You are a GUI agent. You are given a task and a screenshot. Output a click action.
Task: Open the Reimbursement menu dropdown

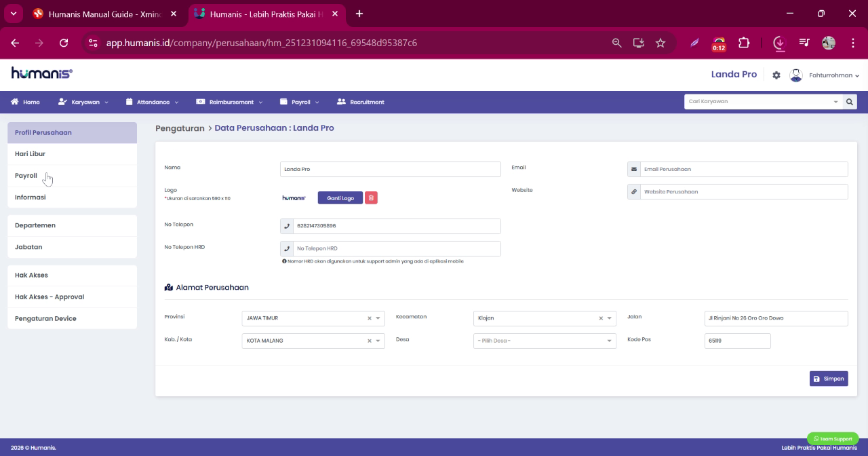[x=229, y=102]
